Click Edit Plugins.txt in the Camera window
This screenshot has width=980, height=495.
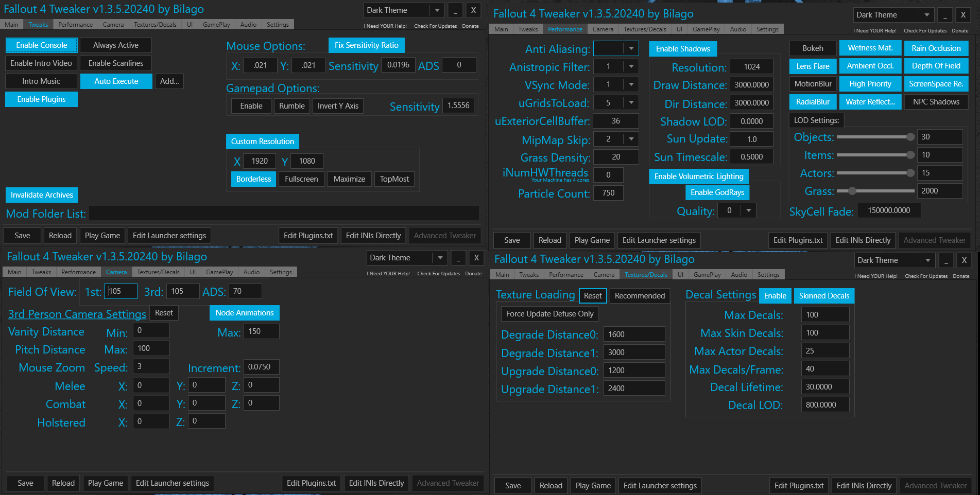click(x=312, y=483)
